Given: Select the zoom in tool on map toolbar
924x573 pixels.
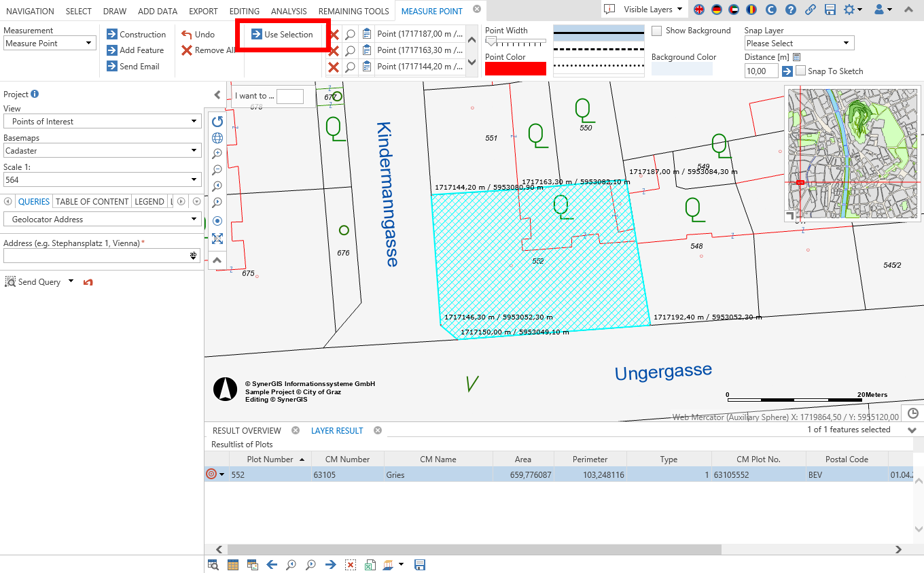Looking at the screenshot, I should 217,153.
